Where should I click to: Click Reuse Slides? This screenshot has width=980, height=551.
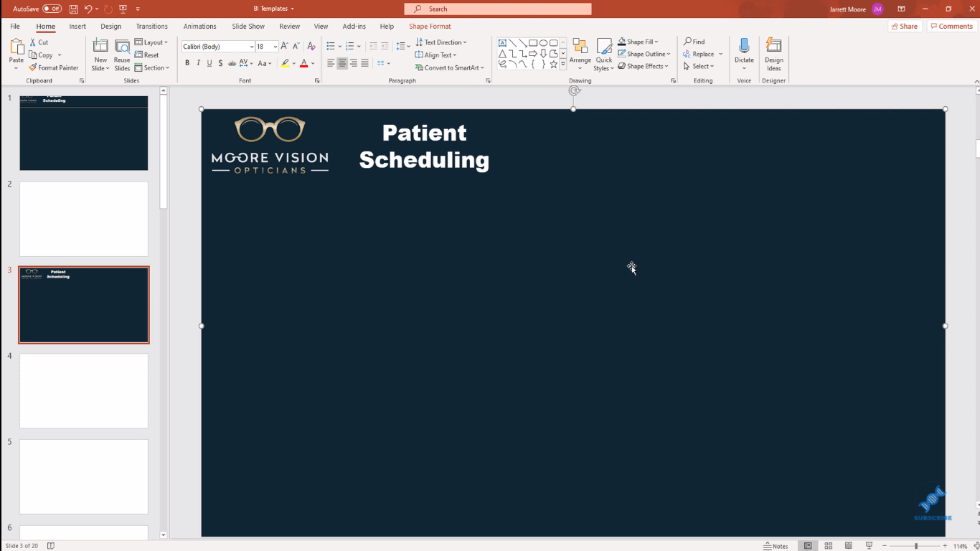pyautogui.click(x=122, y=55)
